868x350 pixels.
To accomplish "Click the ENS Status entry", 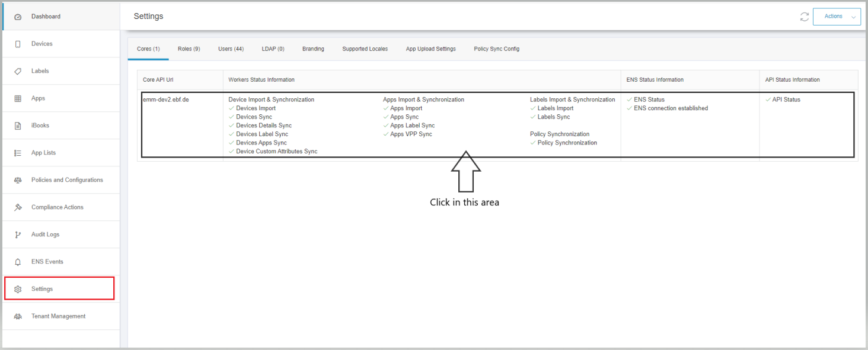I will 645,99.
